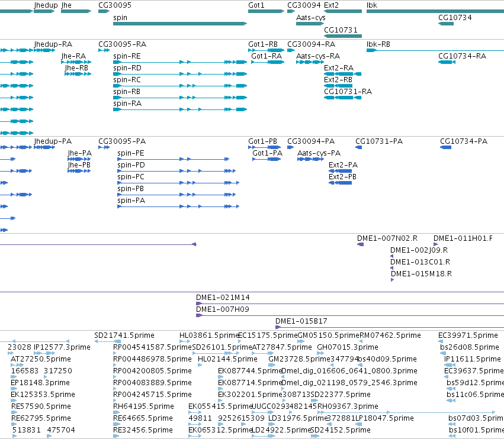Image resolution: width=504 pixels, height=439 pixels.
Task: Select the Ext2-RB transcript label
Action: (338, 80)
